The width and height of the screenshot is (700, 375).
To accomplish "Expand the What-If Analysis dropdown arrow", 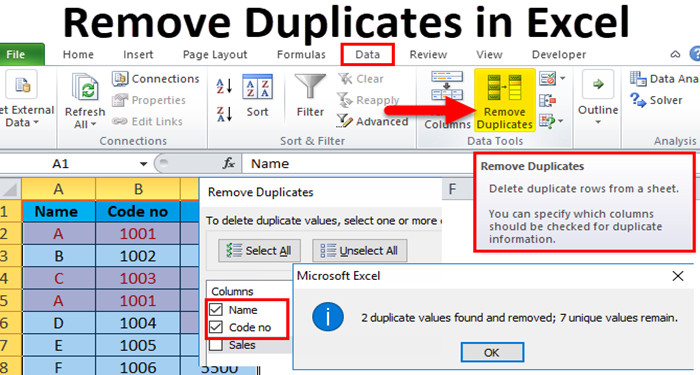I will point(561,121).
